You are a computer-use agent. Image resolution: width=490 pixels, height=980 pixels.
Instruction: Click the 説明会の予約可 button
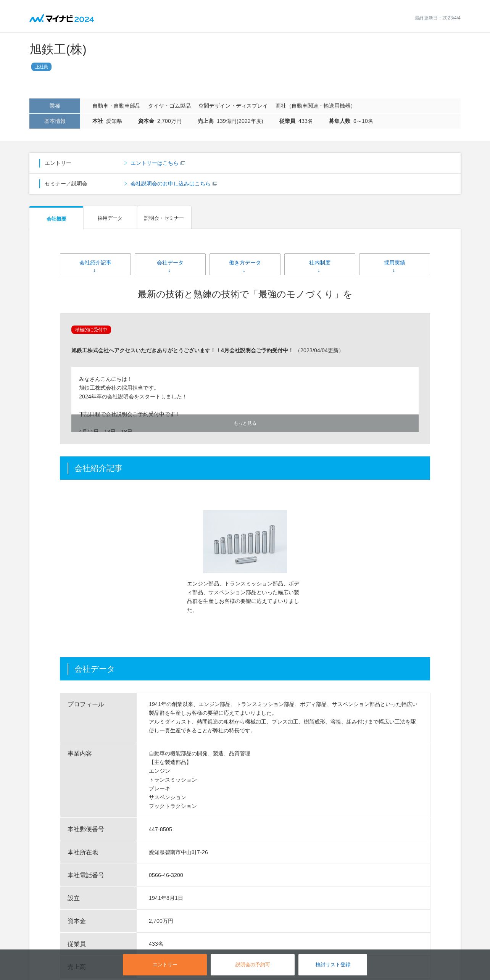(253, 964)
